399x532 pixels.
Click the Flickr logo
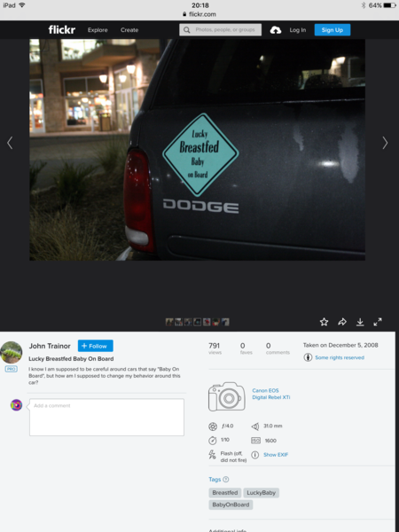coord(62,30)
